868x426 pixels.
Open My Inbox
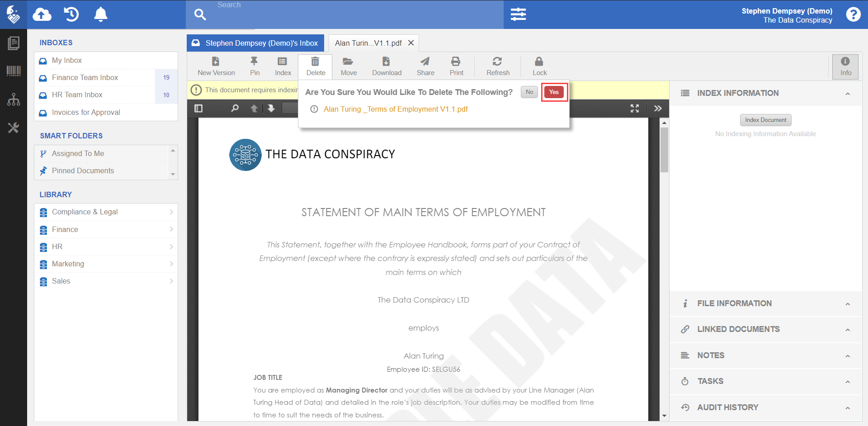coord(106,61)
